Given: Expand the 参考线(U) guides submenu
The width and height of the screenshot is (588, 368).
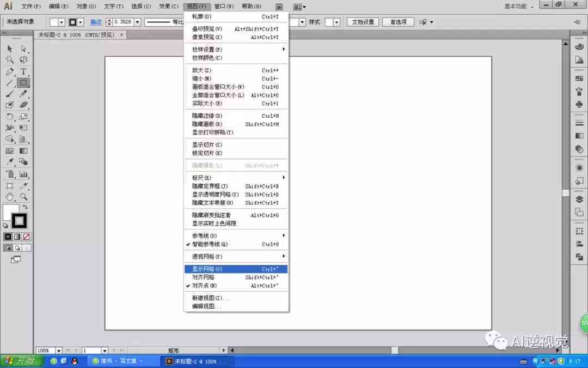Looking at the screenshot, I should click(x=236, y=236).
